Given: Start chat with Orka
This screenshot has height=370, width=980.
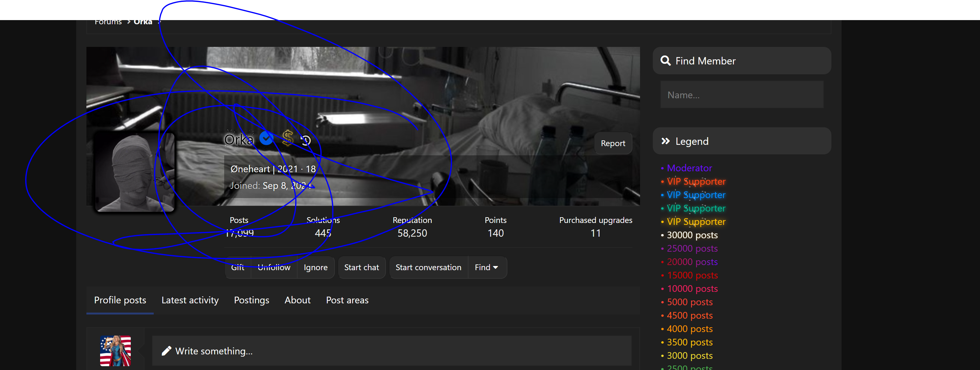Looking at the screenshot, I should pyautogui.click(x=361, y=268).
